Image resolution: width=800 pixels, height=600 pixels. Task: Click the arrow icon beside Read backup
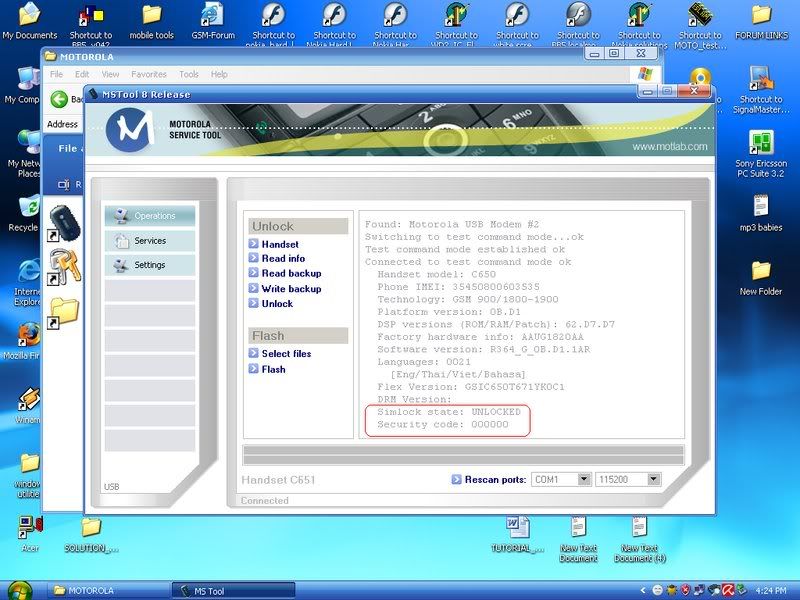[254, 273]
